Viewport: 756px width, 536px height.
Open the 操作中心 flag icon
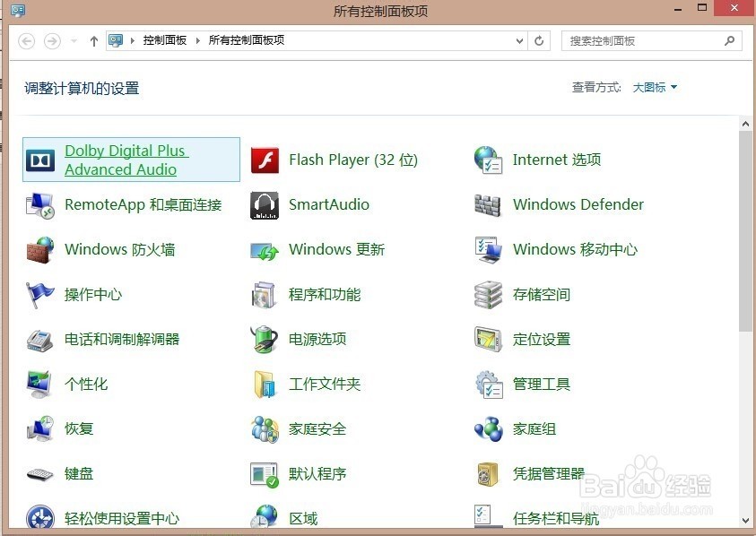coord(39,295)
